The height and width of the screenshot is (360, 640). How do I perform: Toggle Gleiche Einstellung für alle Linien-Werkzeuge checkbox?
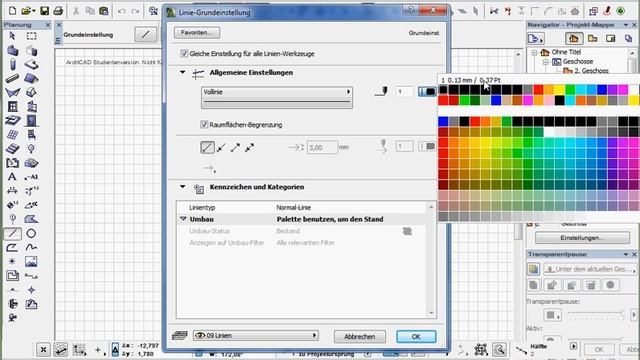click(184, 53)
